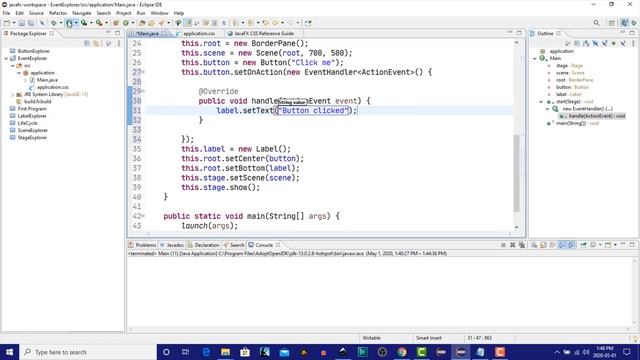Switch to the application.css editor tab
This screenshot has width=640, height=360.
pos(199,33)
